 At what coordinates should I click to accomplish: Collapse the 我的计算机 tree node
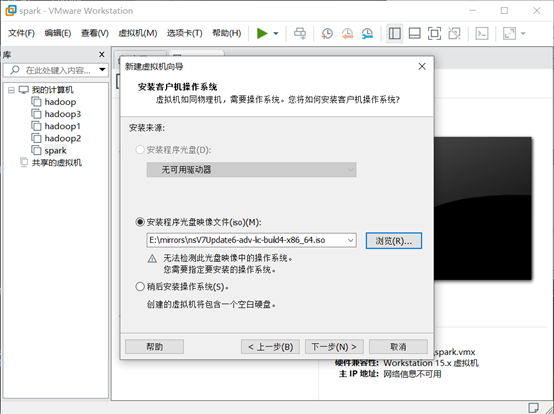11,90
